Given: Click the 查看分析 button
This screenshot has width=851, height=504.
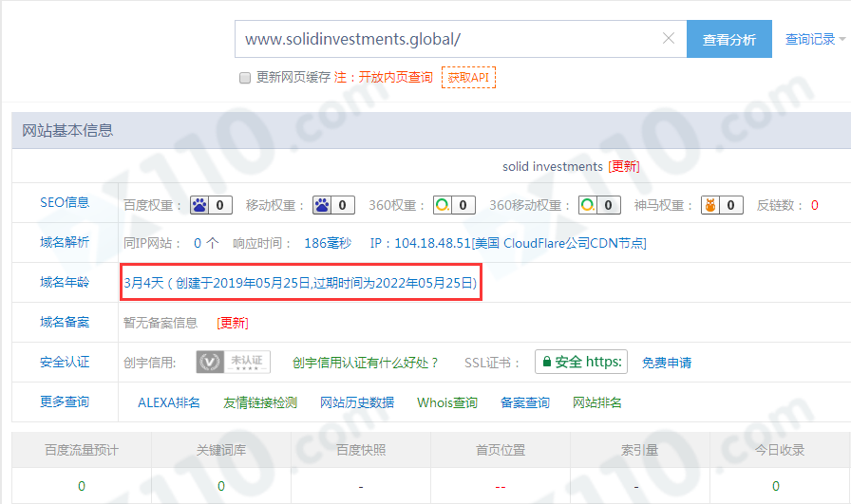Looking at the screenshot, I should (728, 39).
